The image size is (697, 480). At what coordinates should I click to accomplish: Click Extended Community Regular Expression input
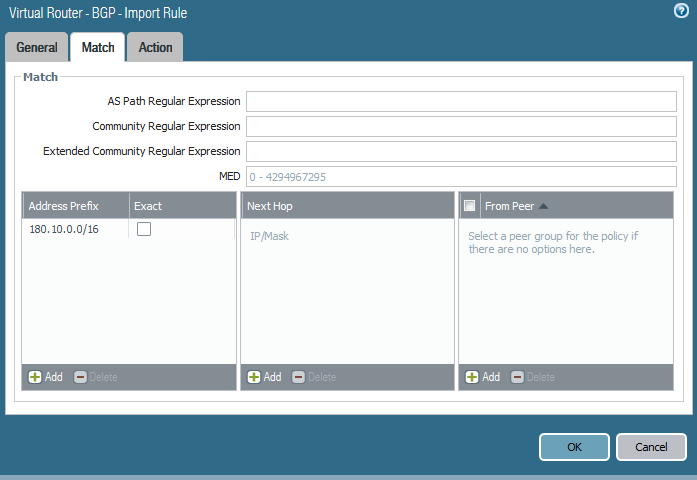coord(461,151)
